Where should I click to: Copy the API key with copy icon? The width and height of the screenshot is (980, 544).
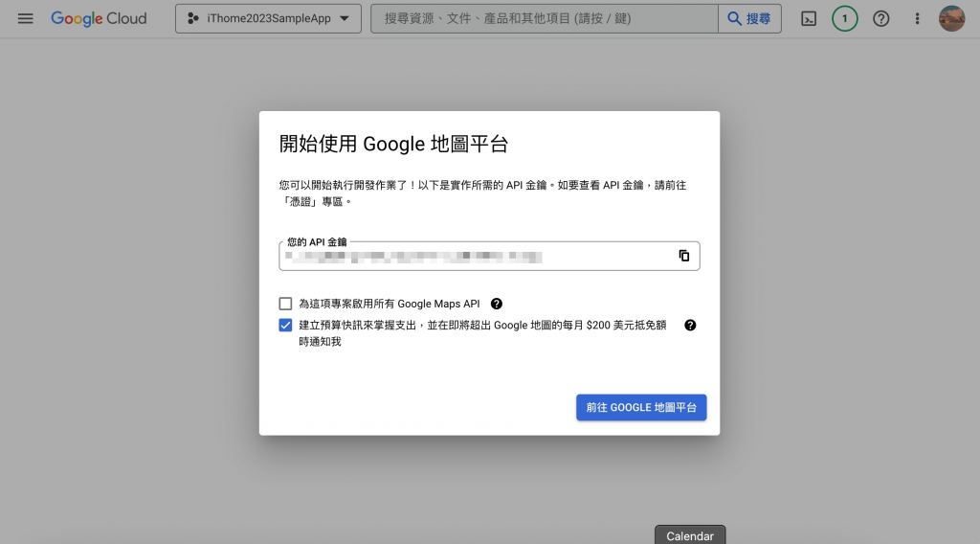pos(684,256)
